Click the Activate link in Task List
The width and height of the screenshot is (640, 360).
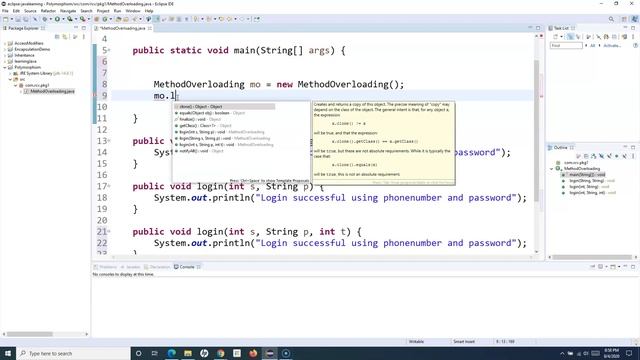[611, 46]
